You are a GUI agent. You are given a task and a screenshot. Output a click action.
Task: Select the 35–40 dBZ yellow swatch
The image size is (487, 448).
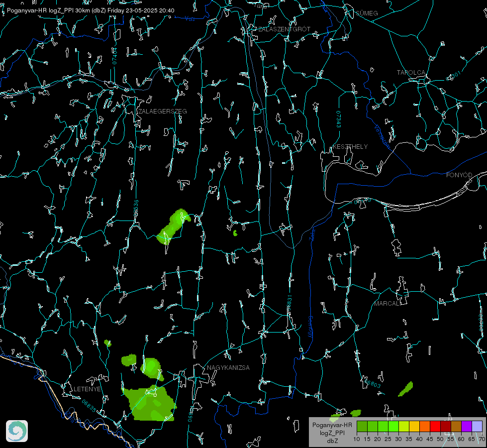414,426
